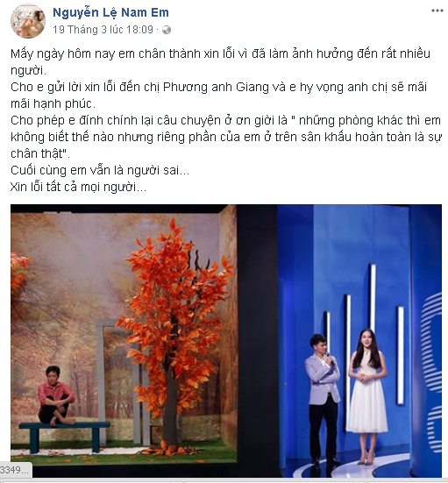Click the sentence mentioning "chị Phương anh Giang"

[x=219, y=96]
